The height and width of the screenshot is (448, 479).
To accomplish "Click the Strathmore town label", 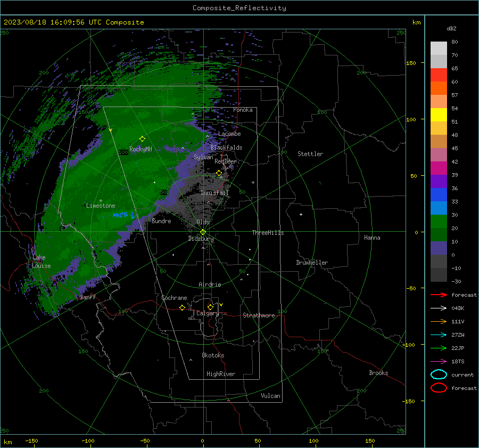I will coord(259,315).
